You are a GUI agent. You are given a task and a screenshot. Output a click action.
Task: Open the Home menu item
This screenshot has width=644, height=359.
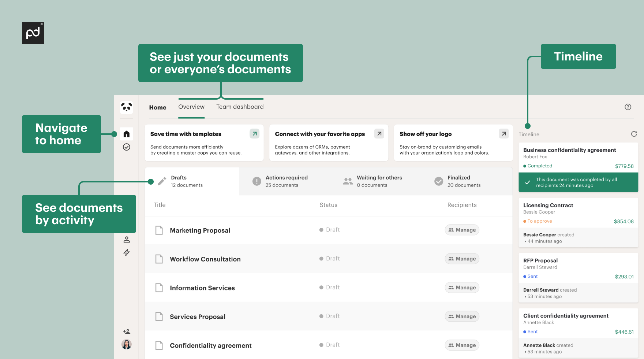pos(157,107)
